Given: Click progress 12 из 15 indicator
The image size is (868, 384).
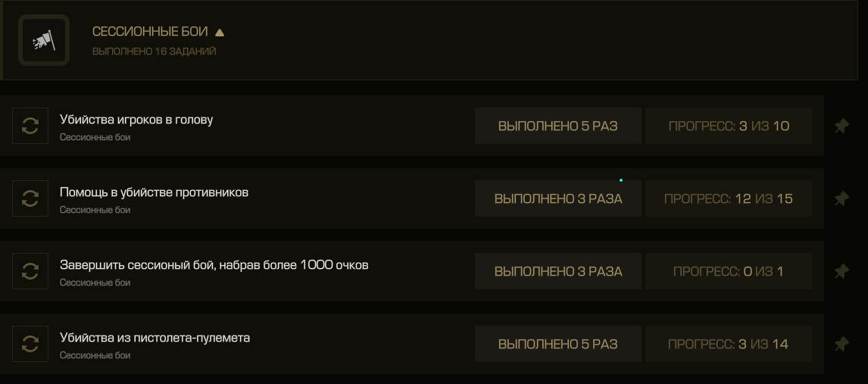Looking at the screenshot, I should tap(729, 198).
